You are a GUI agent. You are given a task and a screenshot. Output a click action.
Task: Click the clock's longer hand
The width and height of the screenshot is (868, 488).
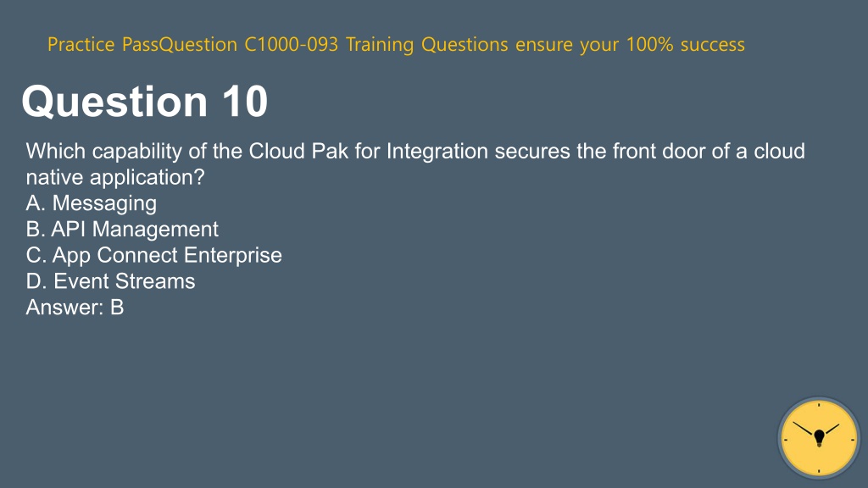[x=804, y=430]
